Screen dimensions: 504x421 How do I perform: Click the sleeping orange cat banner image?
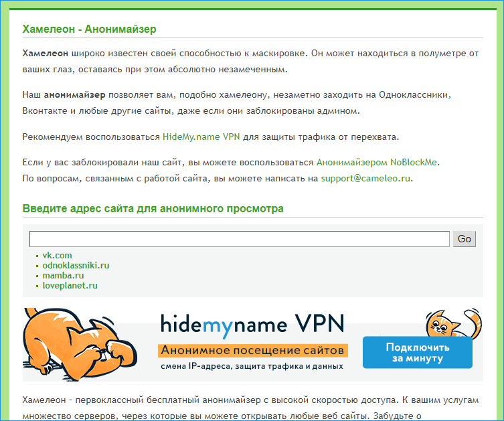(x=80, y=344)
